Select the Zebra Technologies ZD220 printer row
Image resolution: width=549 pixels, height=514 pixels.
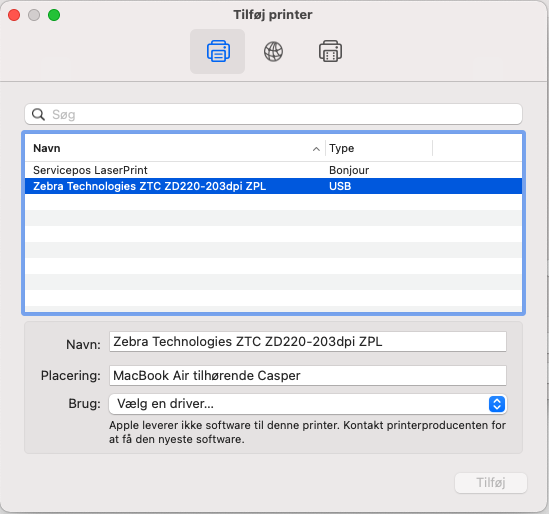[273, 186]
